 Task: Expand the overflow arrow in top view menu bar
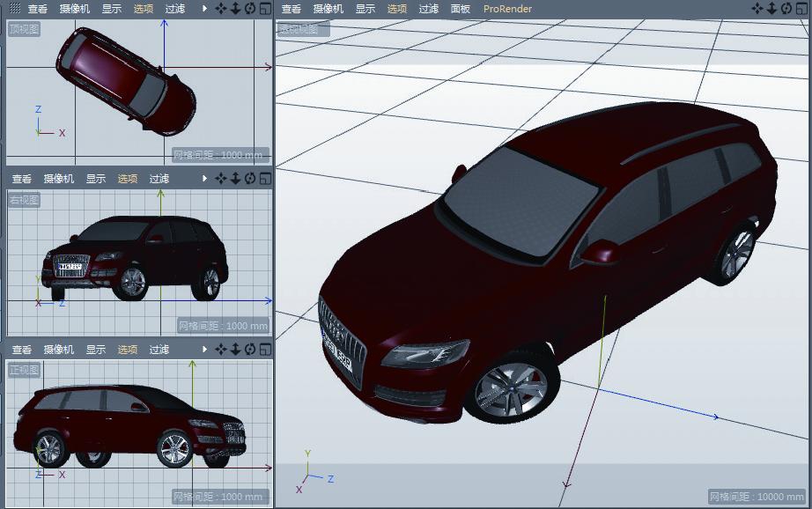[205, 8]
